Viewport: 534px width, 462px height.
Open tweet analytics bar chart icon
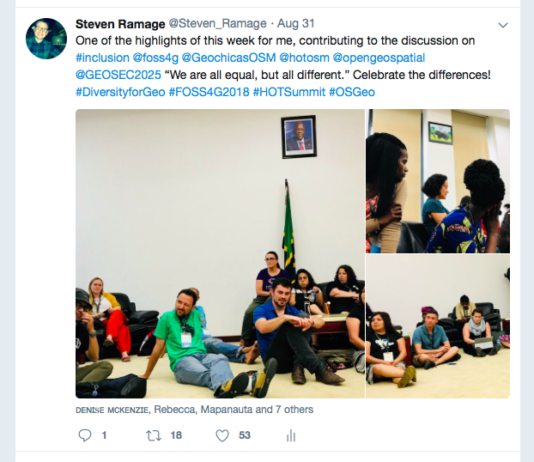(291, 435)
